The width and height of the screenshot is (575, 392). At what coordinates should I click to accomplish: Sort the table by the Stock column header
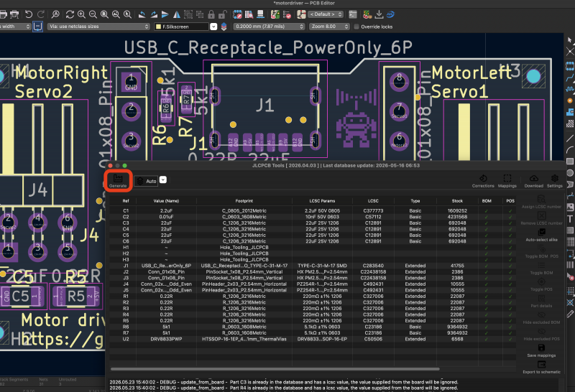tap(457, 201)
